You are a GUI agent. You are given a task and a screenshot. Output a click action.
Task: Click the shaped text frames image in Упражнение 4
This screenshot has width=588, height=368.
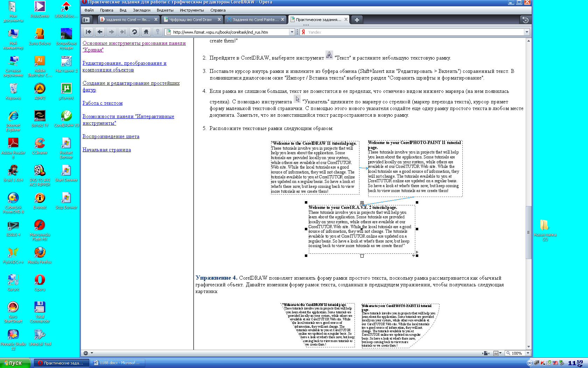click(360, 325)
